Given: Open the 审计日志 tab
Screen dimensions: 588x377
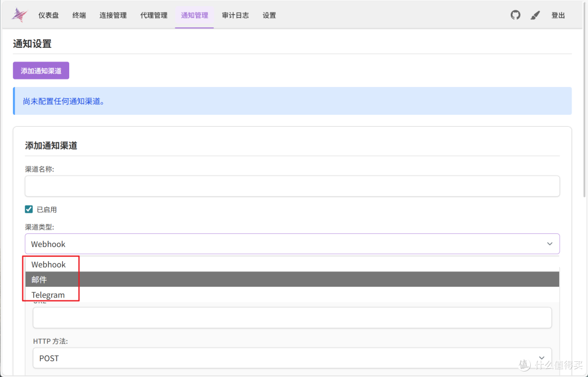Looking at the screenshot, I should (x=235, y=15).
